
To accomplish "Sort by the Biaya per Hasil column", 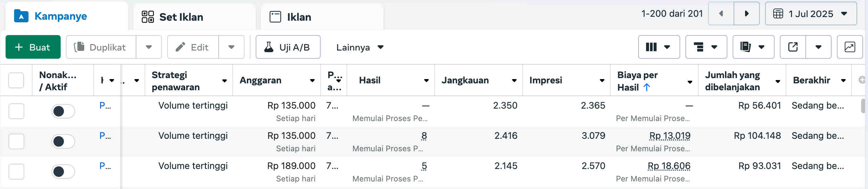I will (637, 81).
